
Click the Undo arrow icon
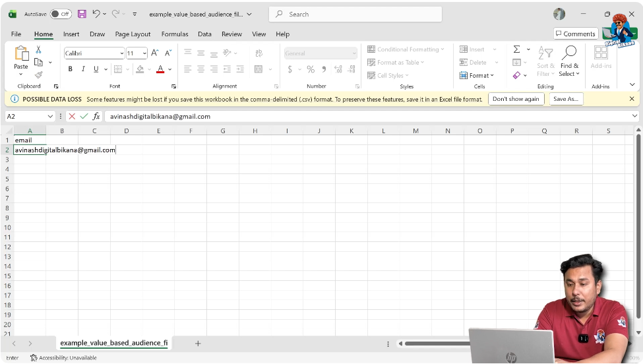[x=96, y=14]
